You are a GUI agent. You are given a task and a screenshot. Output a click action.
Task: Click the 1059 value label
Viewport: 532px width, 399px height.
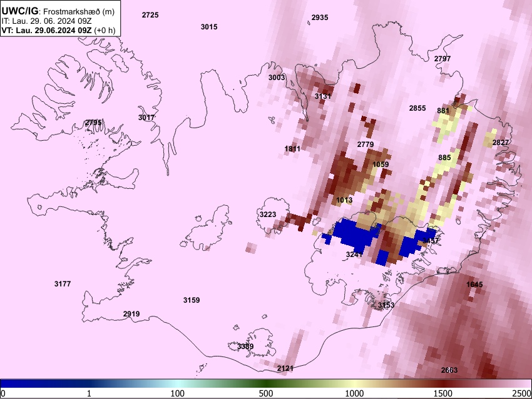click(381, 164)
